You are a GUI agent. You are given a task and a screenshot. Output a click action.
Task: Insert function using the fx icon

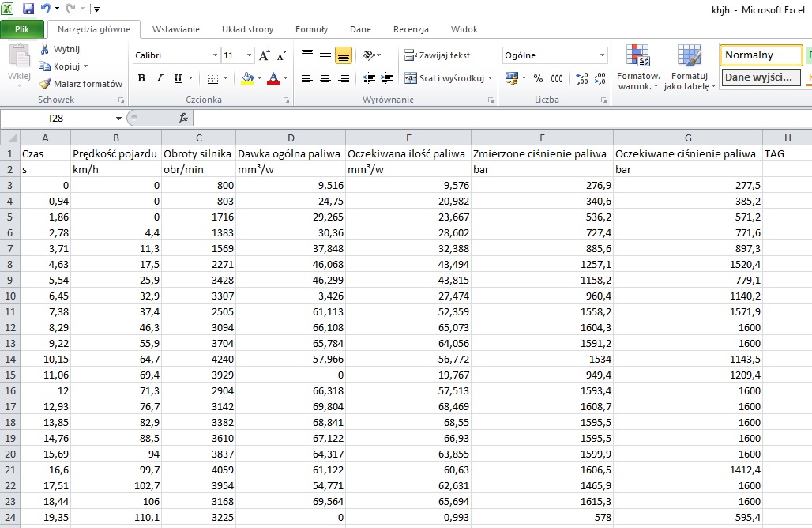point(183,118)
